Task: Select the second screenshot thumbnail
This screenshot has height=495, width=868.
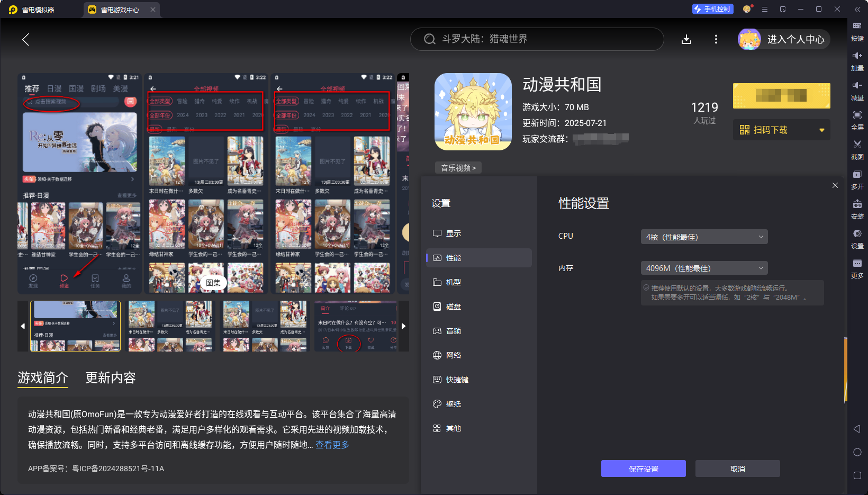Action: (170, 326)
